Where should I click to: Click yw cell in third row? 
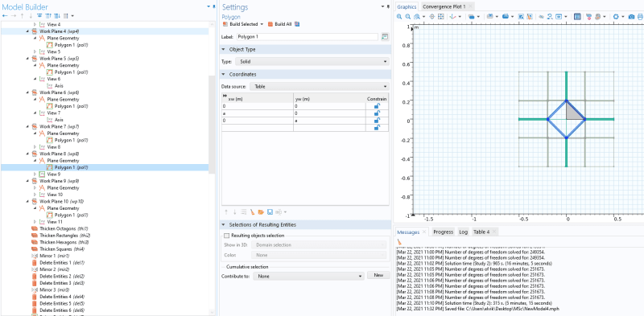tap(329, 121)
